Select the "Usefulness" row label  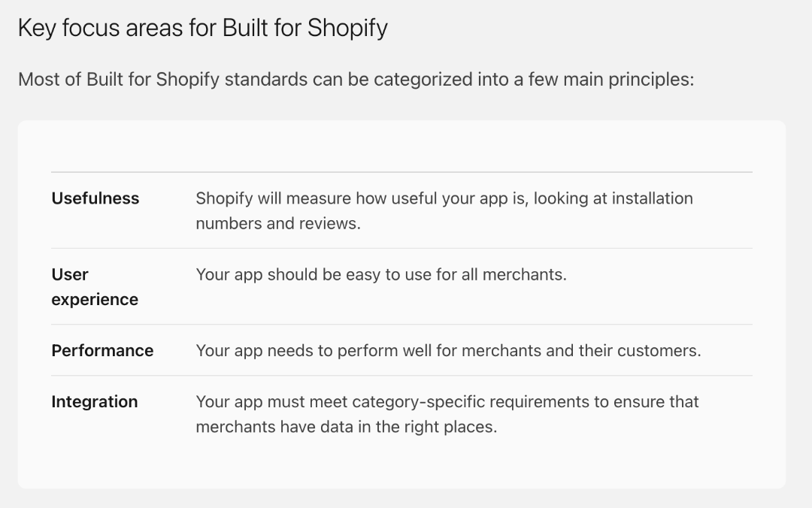coord(95,198)
